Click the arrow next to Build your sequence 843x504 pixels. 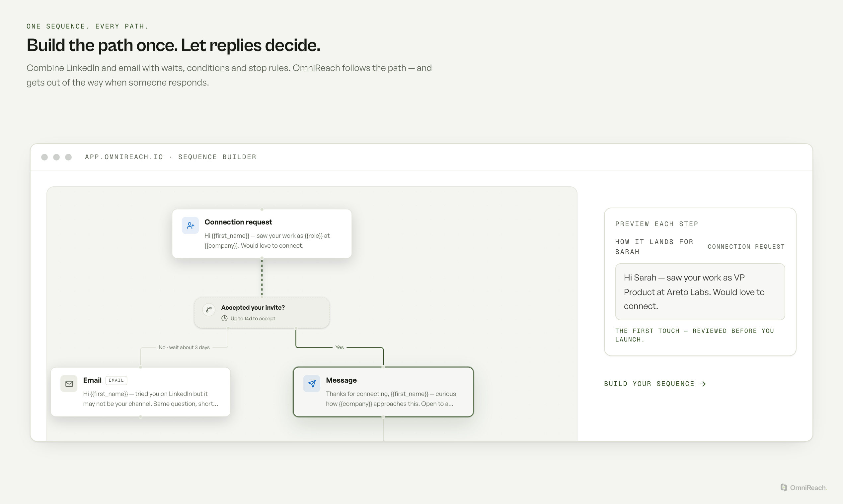703,384
